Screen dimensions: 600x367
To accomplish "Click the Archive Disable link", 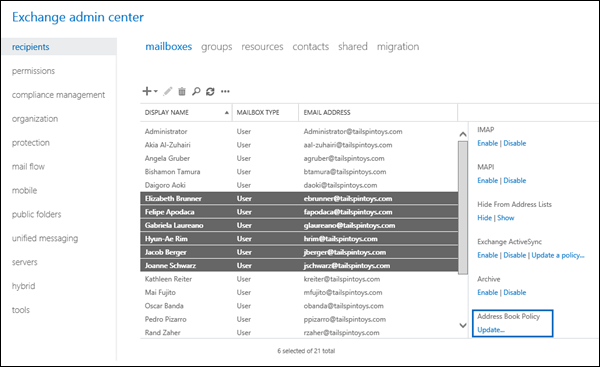I will point(515,292).
